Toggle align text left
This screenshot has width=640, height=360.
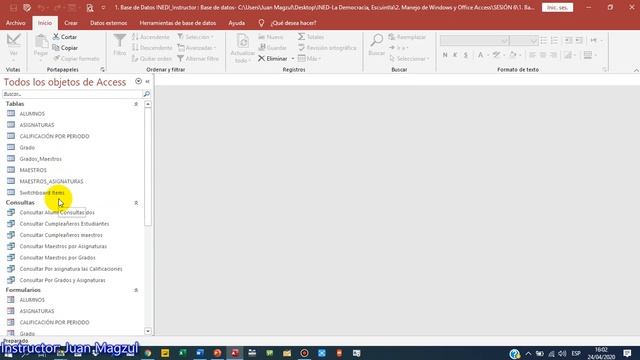(532, 55)
